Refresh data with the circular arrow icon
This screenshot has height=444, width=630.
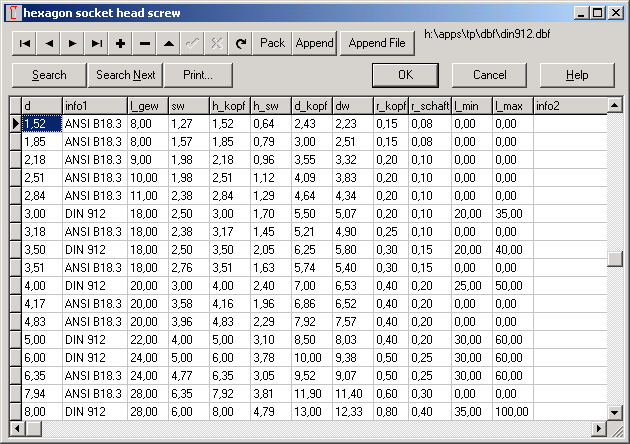[240, 43]
